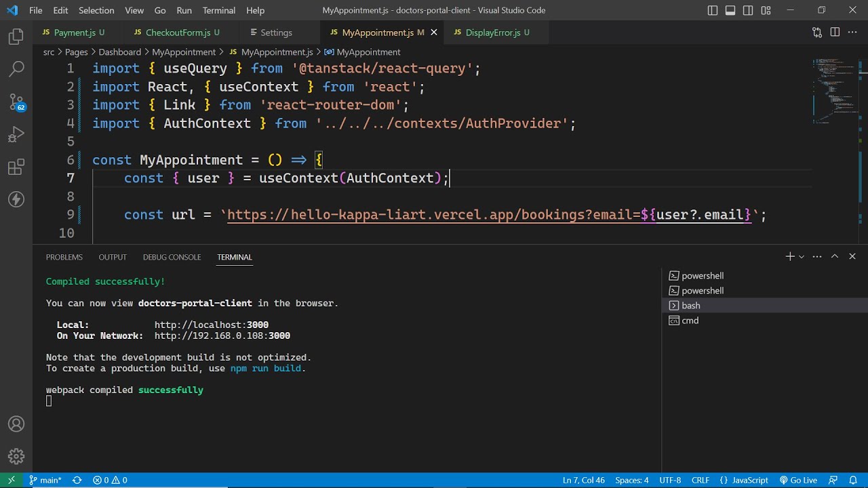The image size is (868, 488).
Task: Toggle the panel layout icon
Action: click(x=730, y=10)
